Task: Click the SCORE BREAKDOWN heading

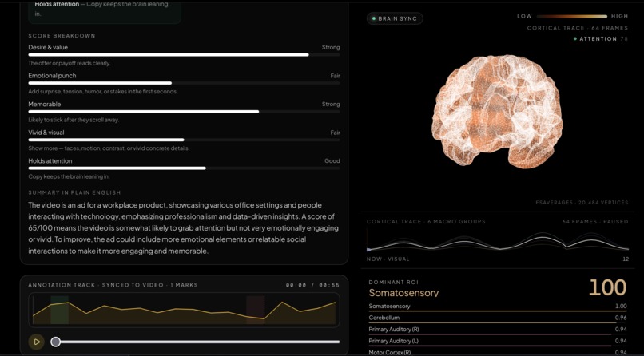Action: click(62, 36)
